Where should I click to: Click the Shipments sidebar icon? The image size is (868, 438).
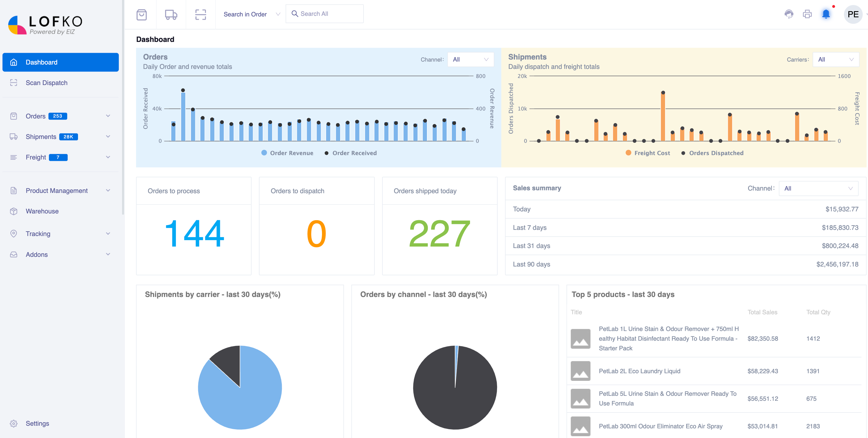(14, 136)
